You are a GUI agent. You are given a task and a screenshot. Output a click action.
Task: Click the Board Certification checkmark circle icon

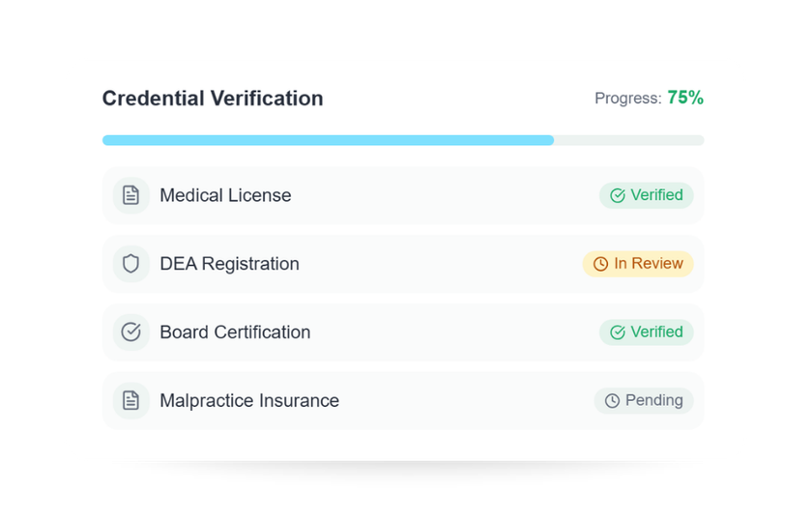(130, 332)
